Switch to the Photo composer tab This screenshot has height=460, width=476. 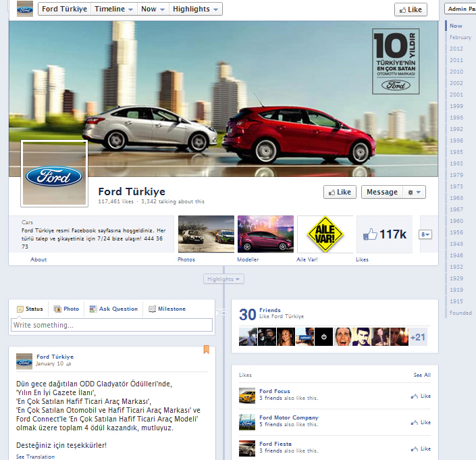(x=66, y=309)
